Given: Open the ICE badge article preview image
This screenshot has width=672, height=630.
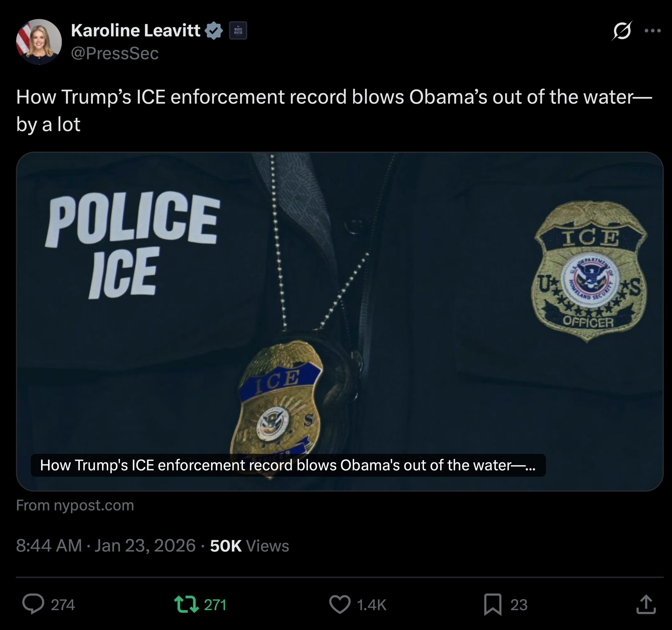Looking at the screenshot, I should click(340, 321).
